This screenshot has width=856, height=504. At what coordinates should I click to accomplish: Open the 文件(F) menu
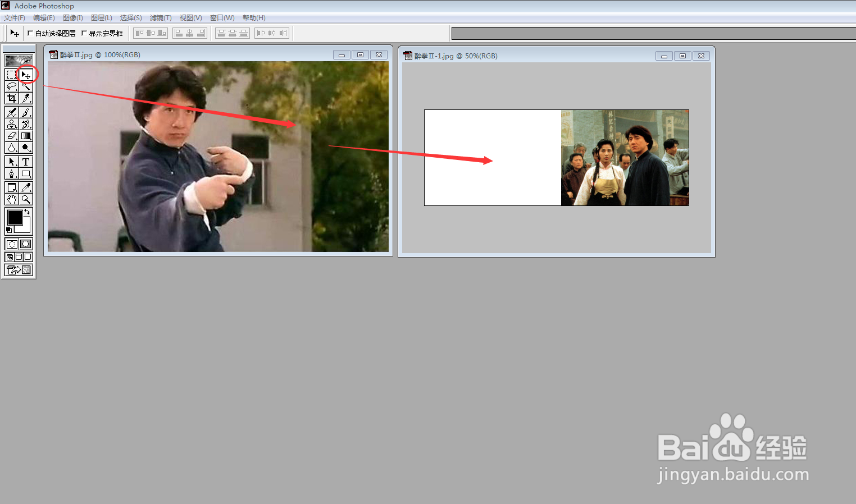coord(15,18)
